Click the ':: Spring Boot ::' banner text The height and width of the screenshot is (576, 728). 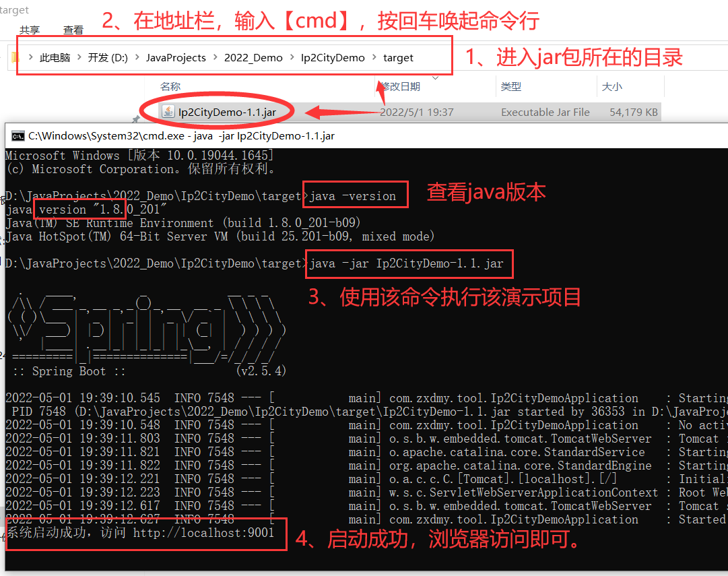[69, 371]
